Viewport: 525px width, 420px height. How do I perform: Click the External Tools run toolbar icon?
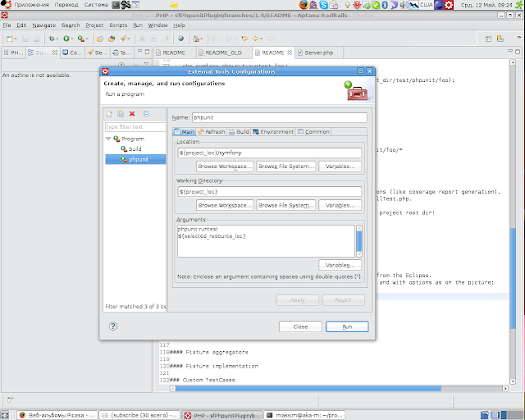pyautogui.click(x=80, y=39)
